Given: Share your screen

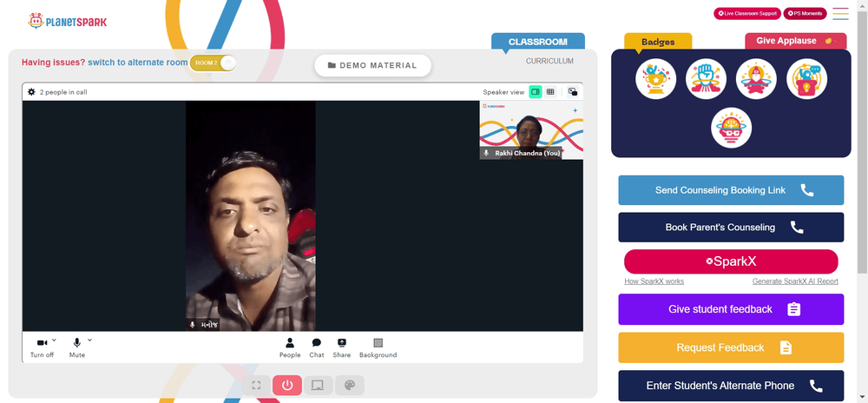Looking at the screenshot, I should [341, 348].
